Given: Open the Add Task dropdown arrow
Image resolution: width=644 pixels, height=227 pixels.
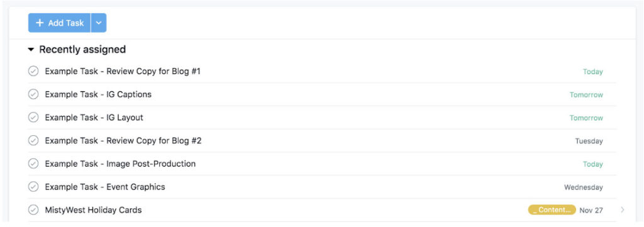Looking at the screenshot, I should point(99,23).
